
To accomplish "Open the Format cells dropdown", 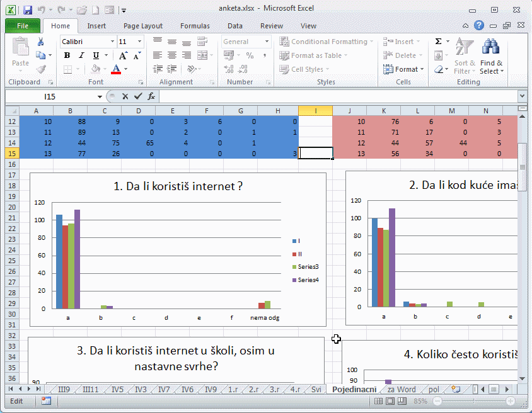I will (x=404, y=69).
